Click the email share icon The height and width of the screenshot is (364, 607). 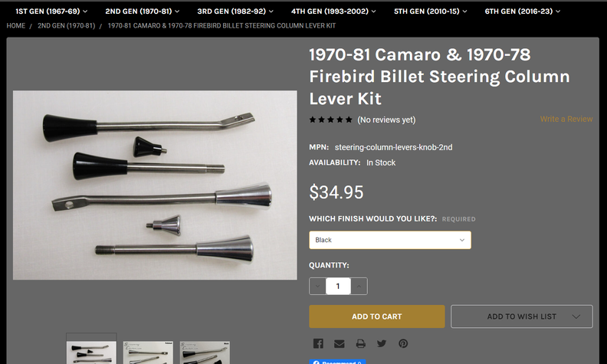[339, 344]
